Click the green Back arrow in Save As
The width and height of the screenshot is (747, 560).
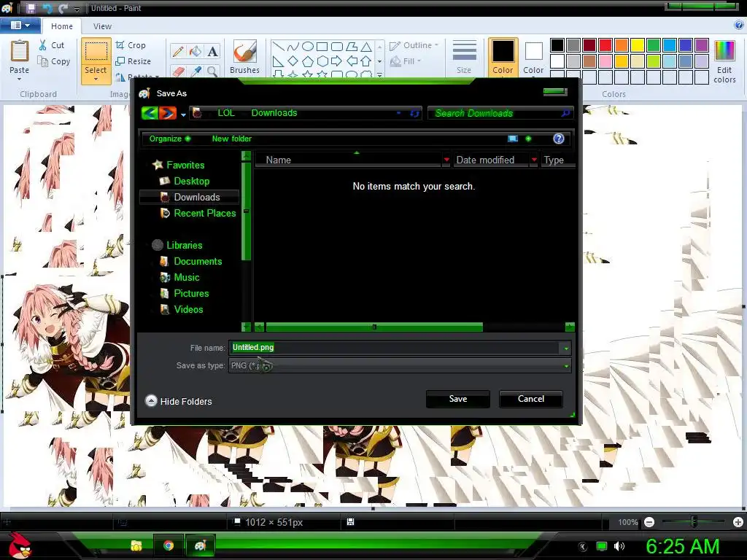point(150,113)
